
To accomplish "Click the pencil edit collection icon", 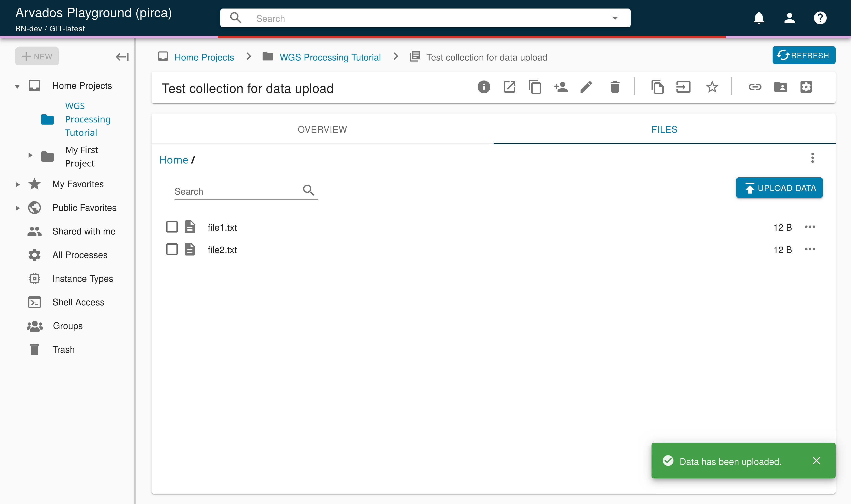I will tap(586, 87).
